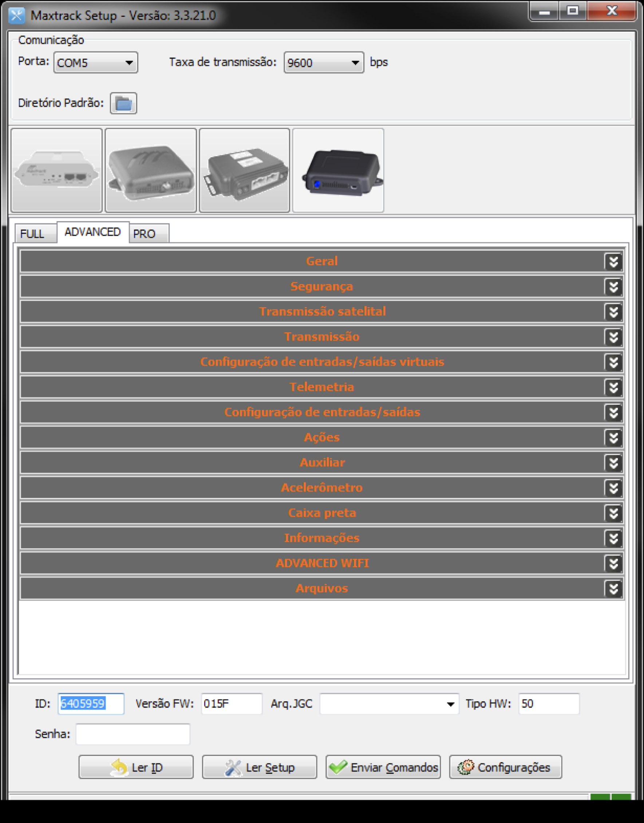The width and height of the screenshot is (644, 823).
Task: Expand the Informações section chevron
Action: [613, 538]
